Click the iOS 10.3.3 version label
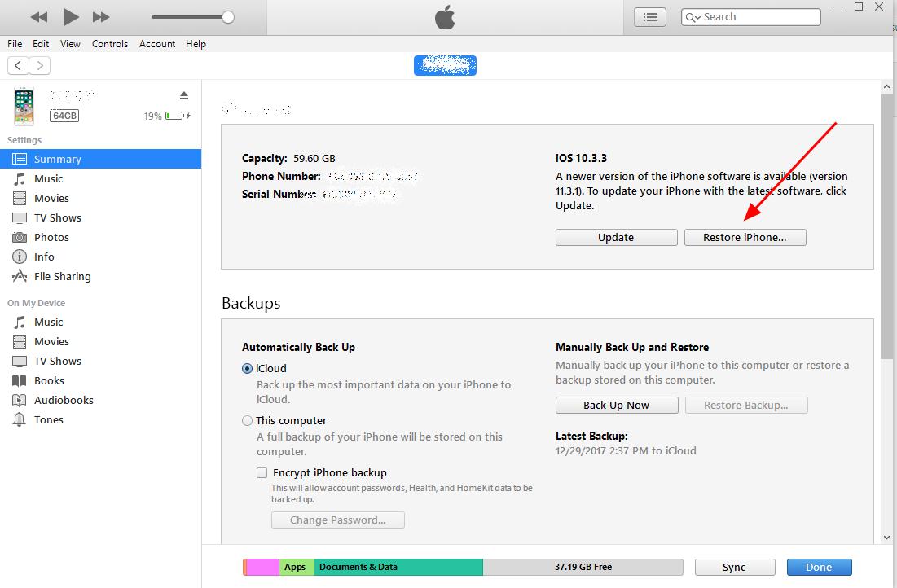 (x=581, y=159)
